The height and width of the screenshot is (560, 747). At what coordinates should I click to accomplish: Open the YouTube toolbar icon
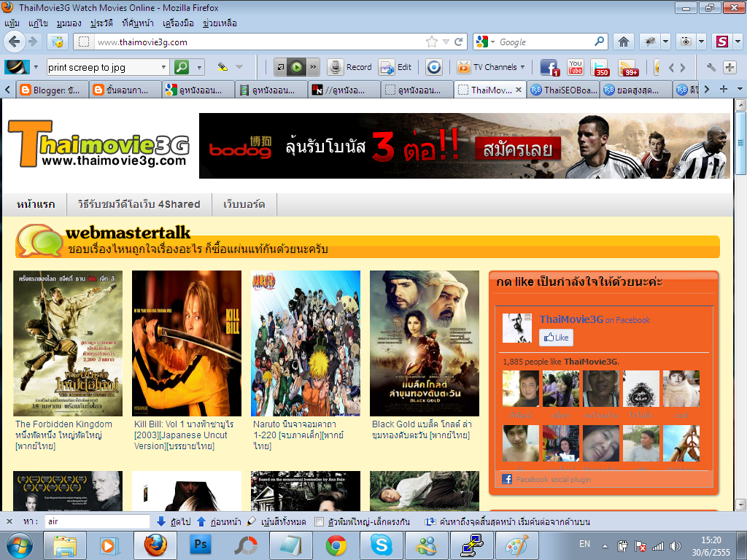(x=575, y=67)
